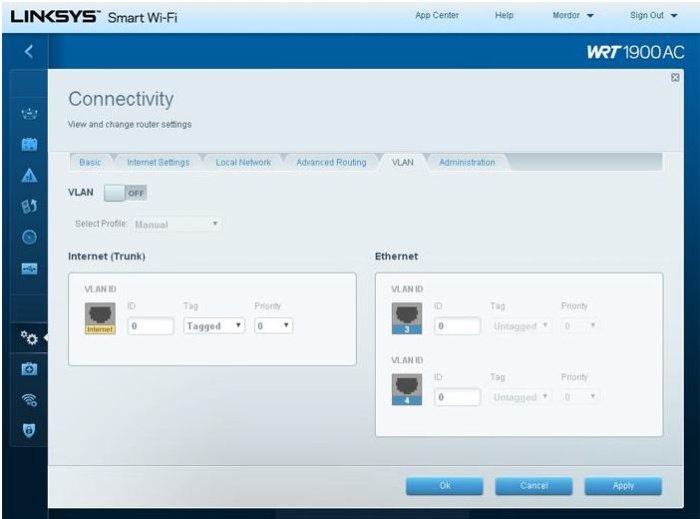Switch to Advanced Routing tab
700x519 pixels.
pos(331,162)
